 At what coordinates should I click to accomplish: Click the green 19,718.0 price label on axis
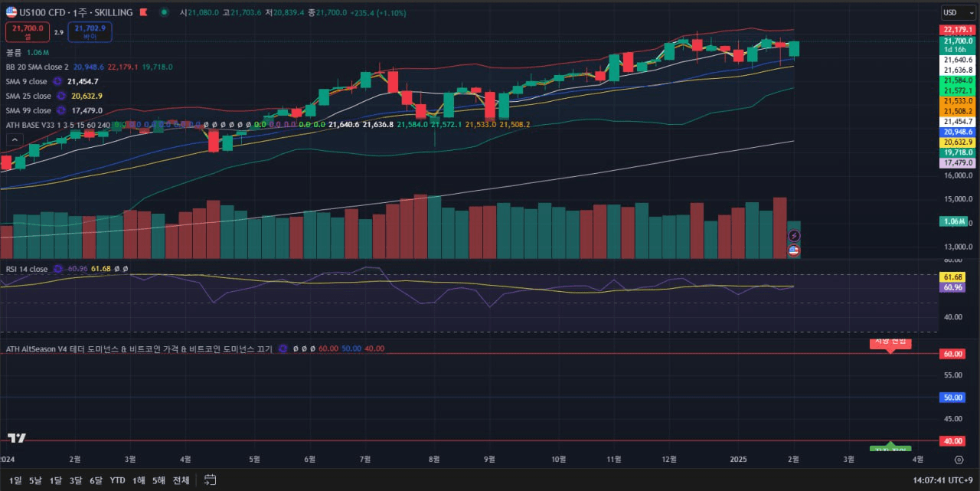(x=958, y=152)
